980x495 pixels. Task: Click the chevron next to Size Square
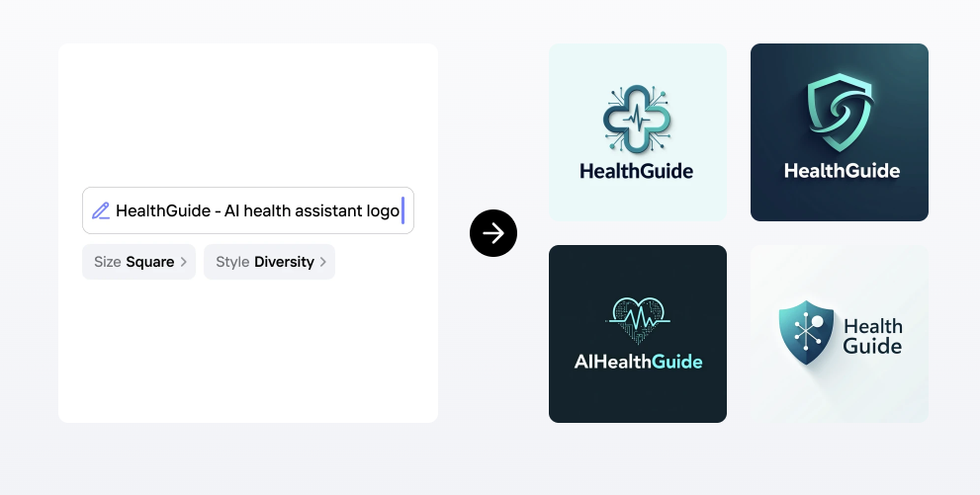click(184, 262)
